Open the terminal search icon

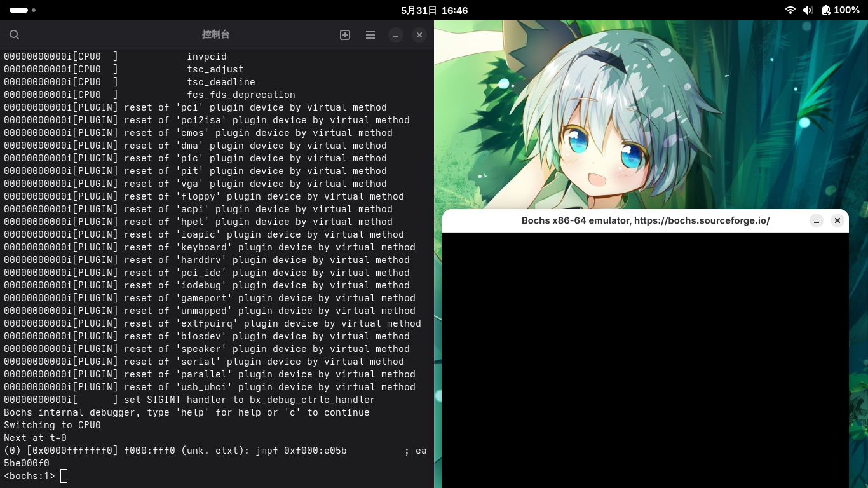(x=15, y=35)
